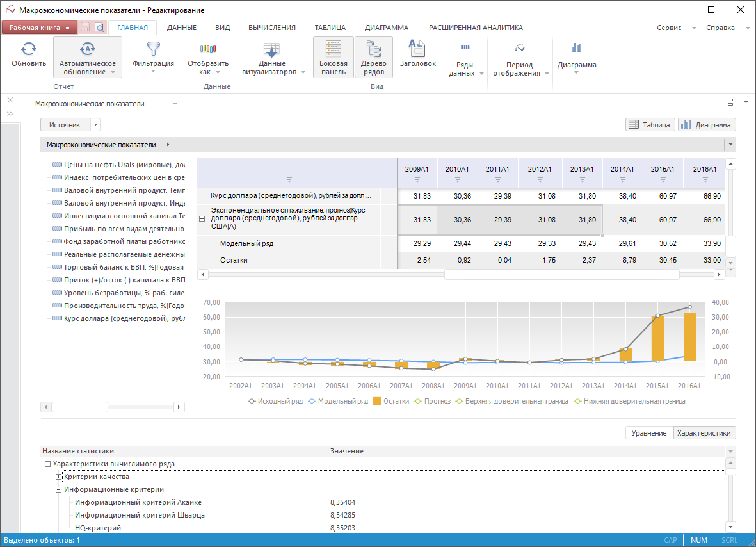Viewport: 756px width, 547px height.
Task: Click the Диаграмма ribbon icon
Action: pos(576,49)
